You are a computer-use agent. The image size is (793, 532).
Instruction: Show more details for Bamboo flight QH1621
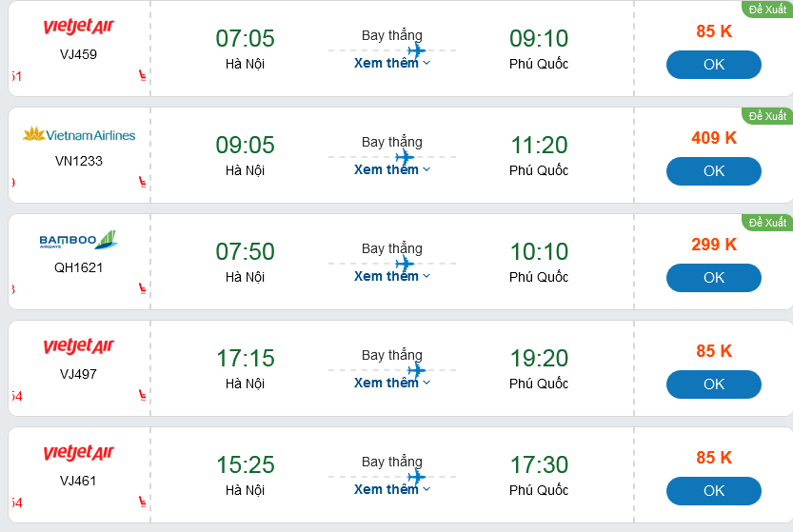[392, 277]
